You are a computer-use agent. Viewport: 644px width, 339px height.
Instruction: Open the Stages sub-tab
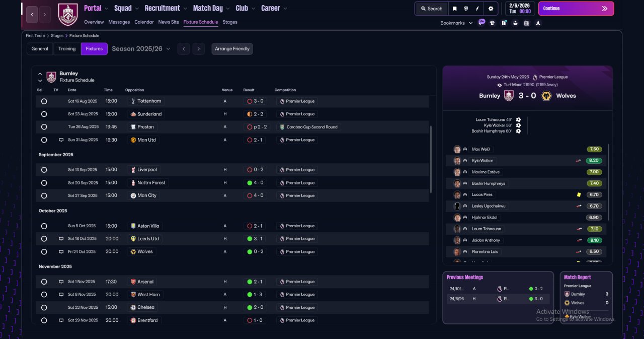[x=230, y=22]
